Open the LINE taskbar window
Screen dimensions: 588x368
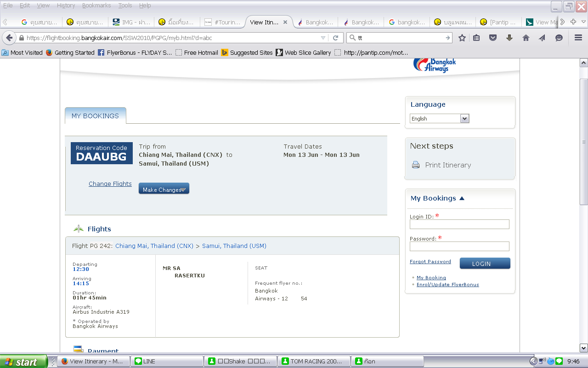pyautogui.click(x=167, y=361)
